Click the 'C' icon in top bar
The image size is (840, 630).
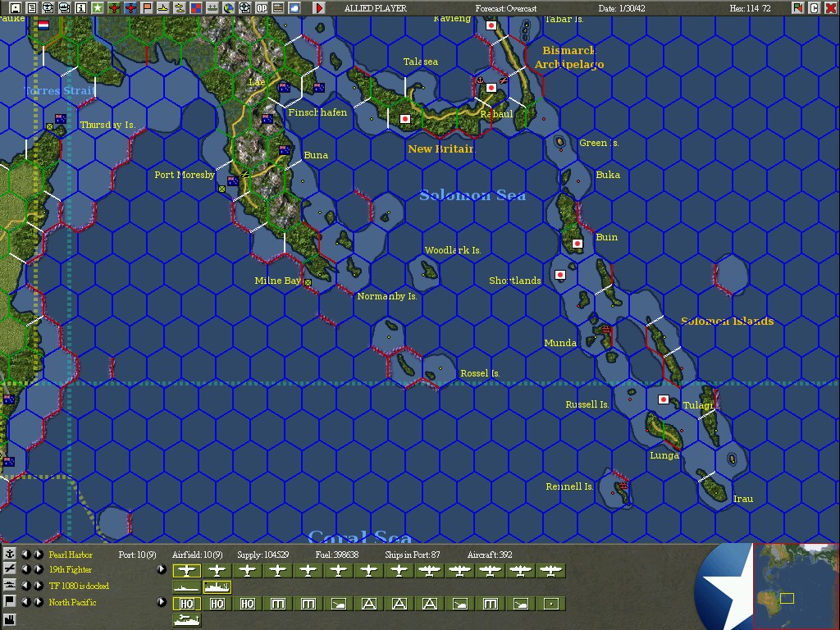[x=815, y=7]
